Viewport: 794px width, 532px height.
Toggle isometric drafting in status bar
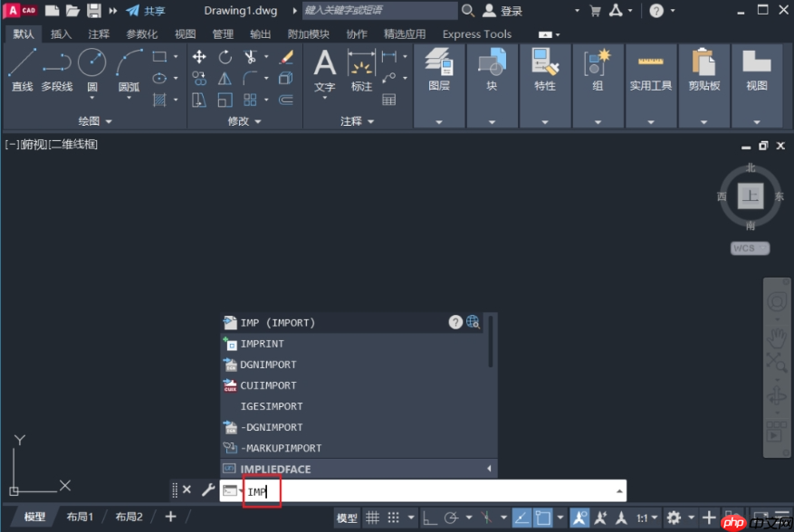pyautogui.click(x=486, y=518)
